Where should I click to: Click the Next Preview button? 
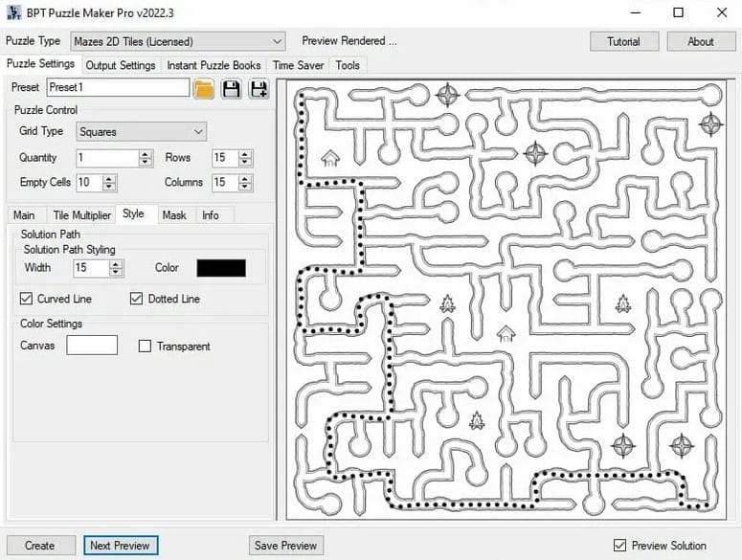pos(120,546)
